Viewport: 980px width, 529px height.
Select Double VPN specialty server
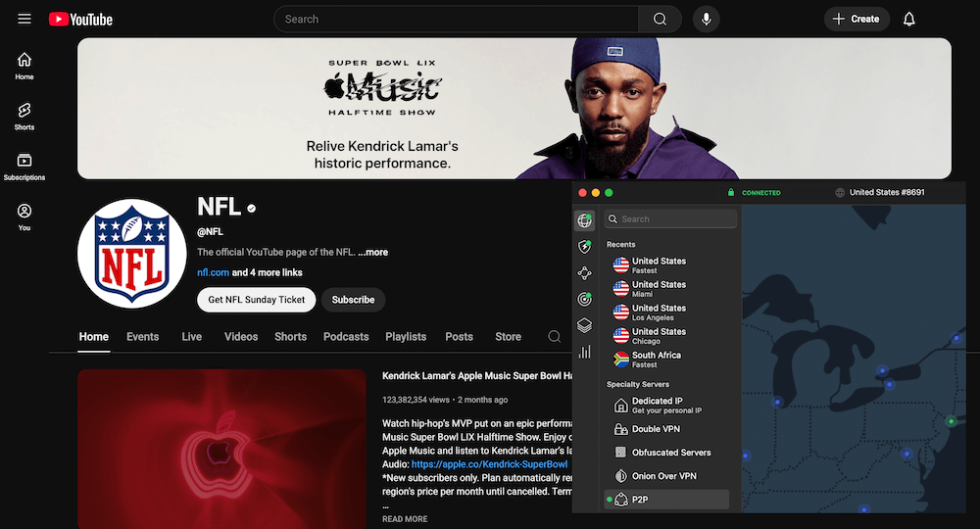click(666, 429)
